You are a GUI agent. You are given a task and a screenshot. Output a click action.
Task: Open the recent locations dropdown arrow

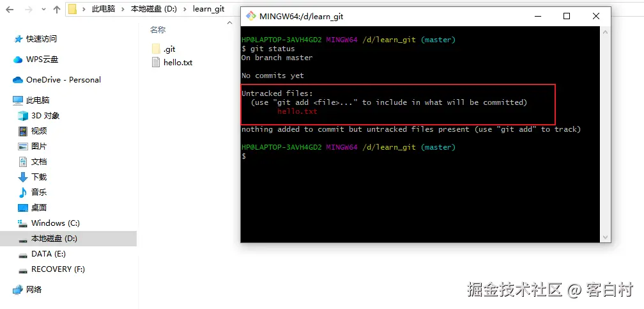(x=43, y=10)
